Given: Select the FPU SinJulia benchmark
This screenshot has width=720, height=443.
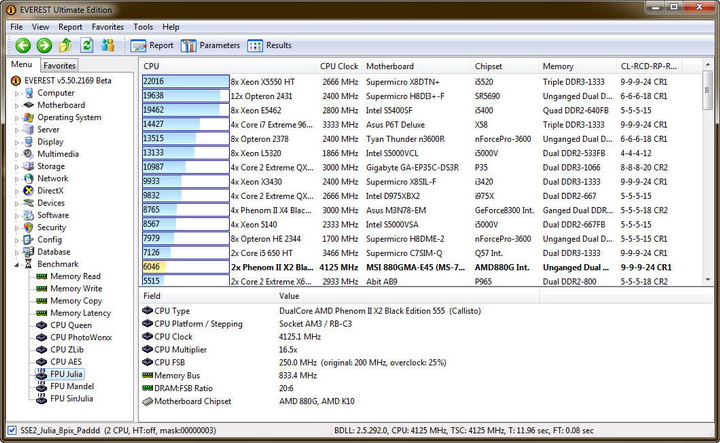Looking at the screenshot, I should point(72,398).
